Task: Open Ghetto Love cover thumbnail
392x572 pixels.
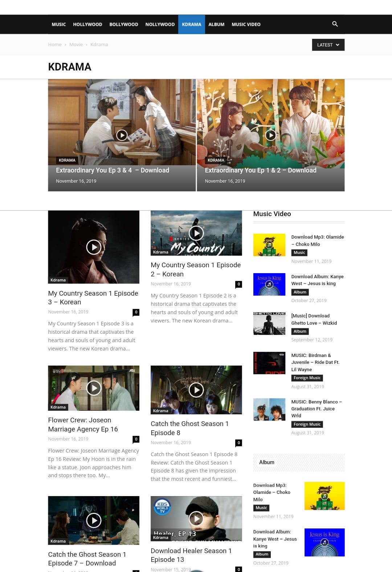Action: point(269,324)
